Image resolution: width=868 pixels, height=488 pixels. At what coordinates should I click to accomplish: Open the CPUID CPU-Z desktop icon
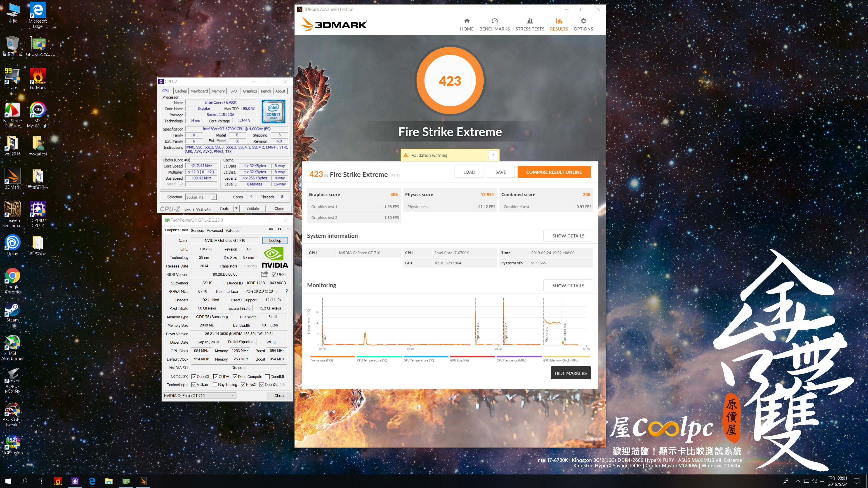38,214
